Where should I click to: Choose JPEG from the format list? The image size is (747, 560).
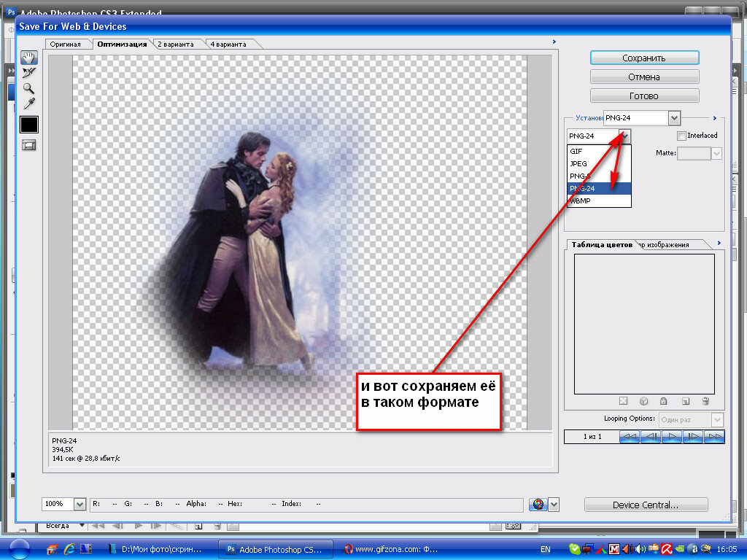(578, 164)
